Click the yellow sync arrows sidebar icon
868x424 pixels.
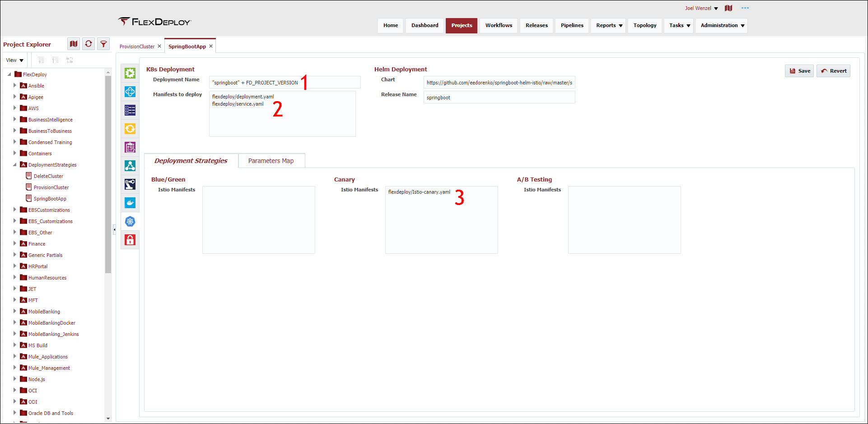(130, 129)
